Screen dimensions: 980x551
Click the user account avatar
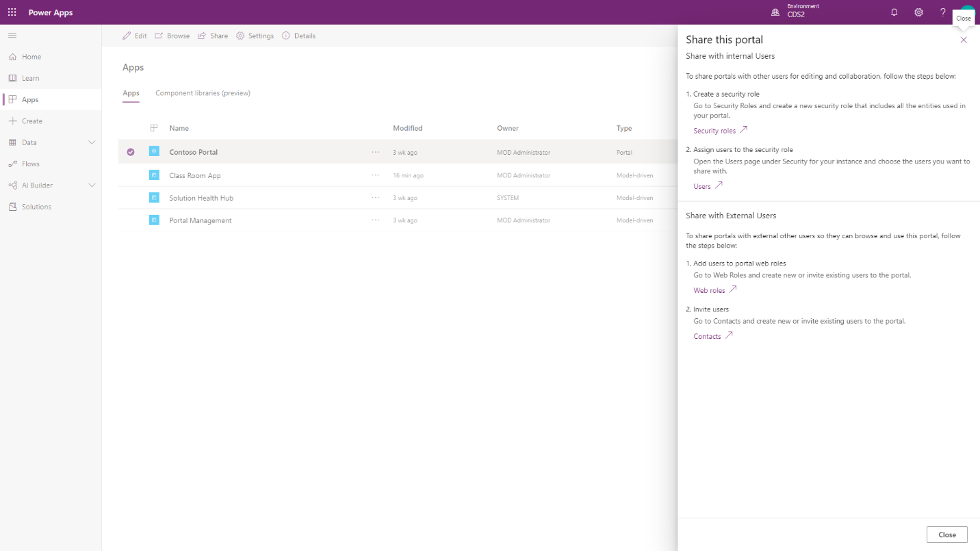tap(966, 8)
